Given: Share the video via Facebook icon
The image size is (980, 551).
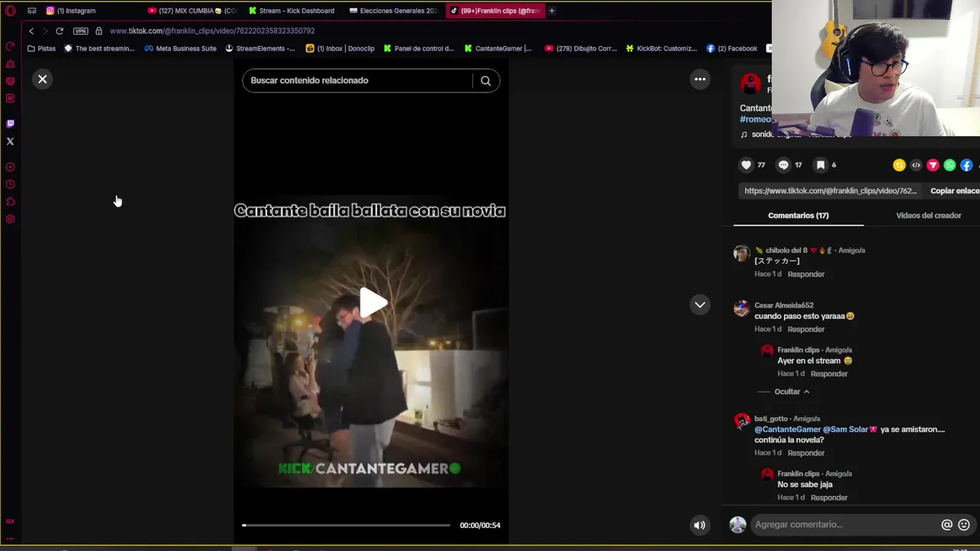Looking at the screenshot, I should 967,165.
